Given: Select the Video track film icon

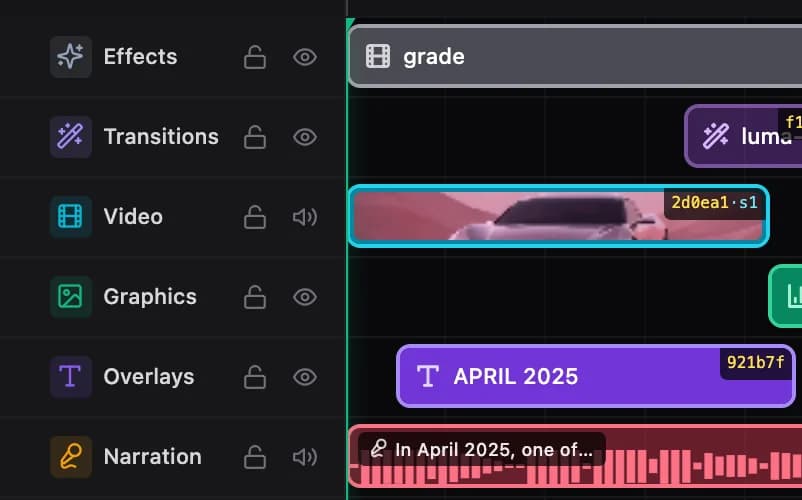Looking at the screenshot, I should (71, 217).
